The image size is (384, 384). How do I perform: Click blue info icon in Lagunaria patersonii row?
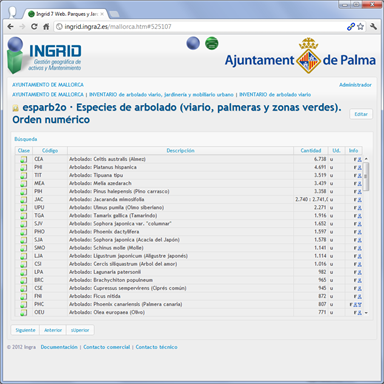coord(359,272)
